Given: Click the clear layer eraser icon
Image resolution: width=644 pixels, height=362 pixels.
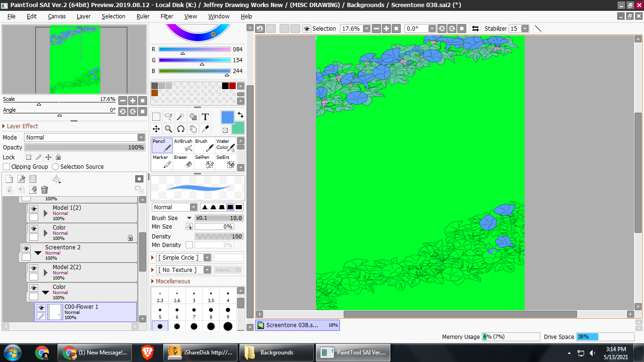Looking at the screenshot, I should pos(33,189).
